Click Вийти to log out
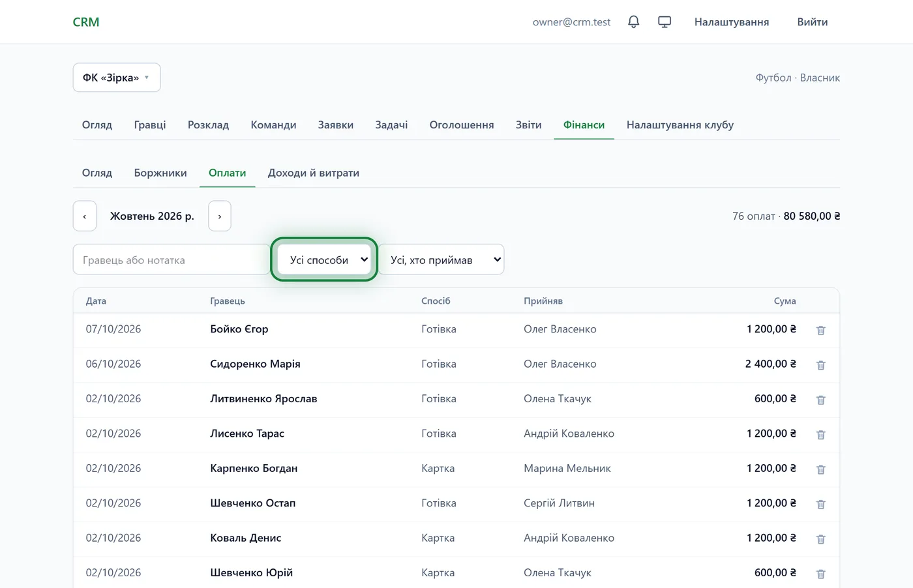The height and width of the screenshot is (588, 913). click(x=813, y=22)
